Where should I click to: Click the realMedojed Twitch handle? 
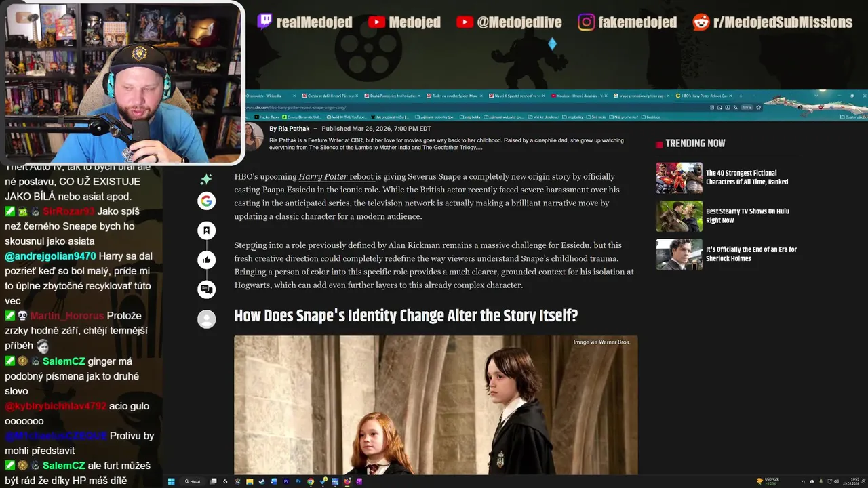coord(315,22)
